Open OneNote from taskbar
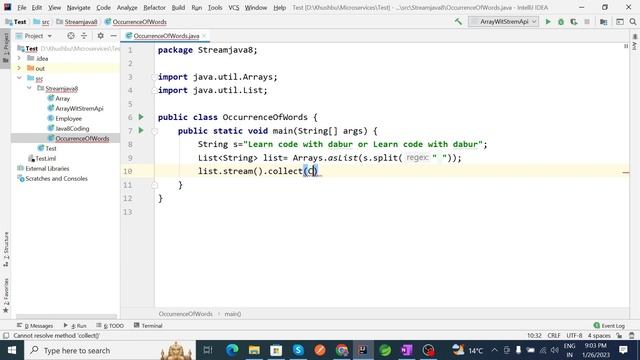 point(407,350)
